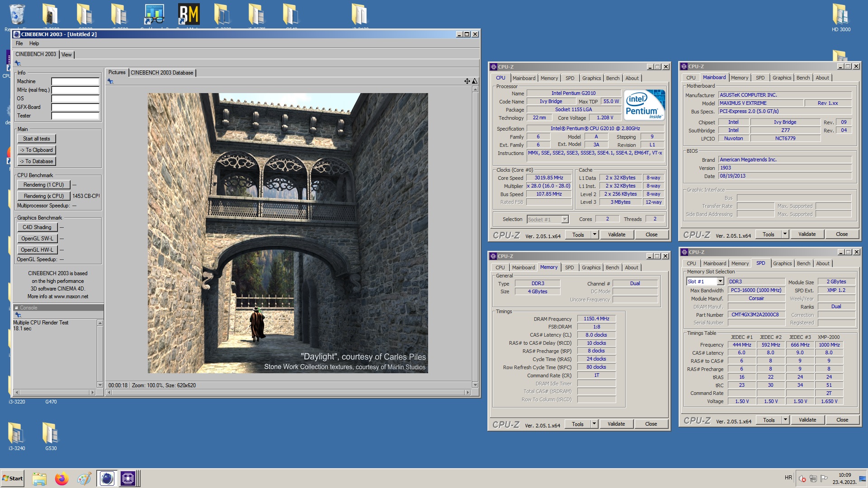Expand Tools arrow in CPU-Z Memory window

594,424
